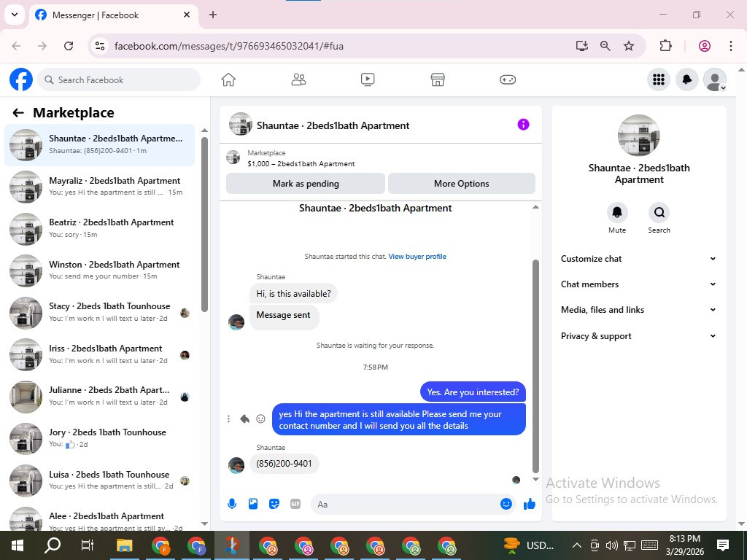
Task: Search in conversation magnifier icon
Action: coord(659,212)
